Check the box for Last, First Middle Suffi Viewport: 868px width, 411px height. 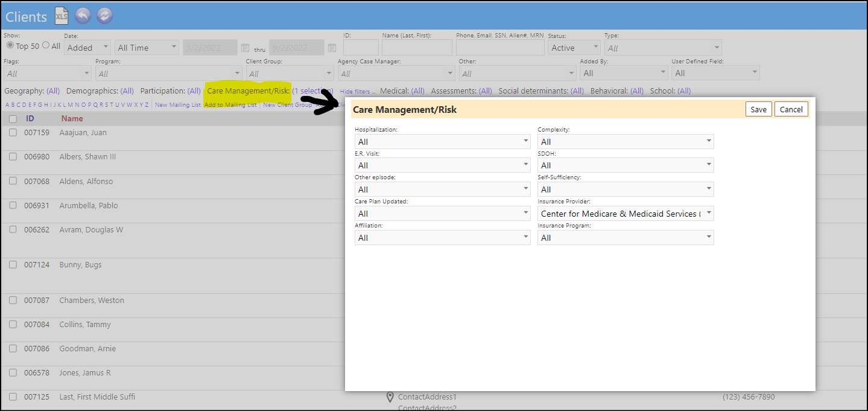click(x=13, y=397)
